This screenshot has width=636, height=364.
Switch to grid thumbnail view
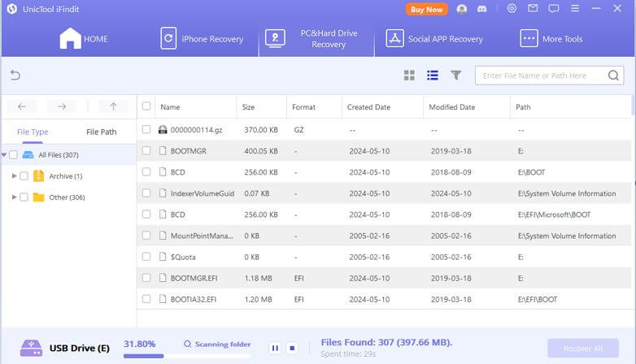click(409, 76)
